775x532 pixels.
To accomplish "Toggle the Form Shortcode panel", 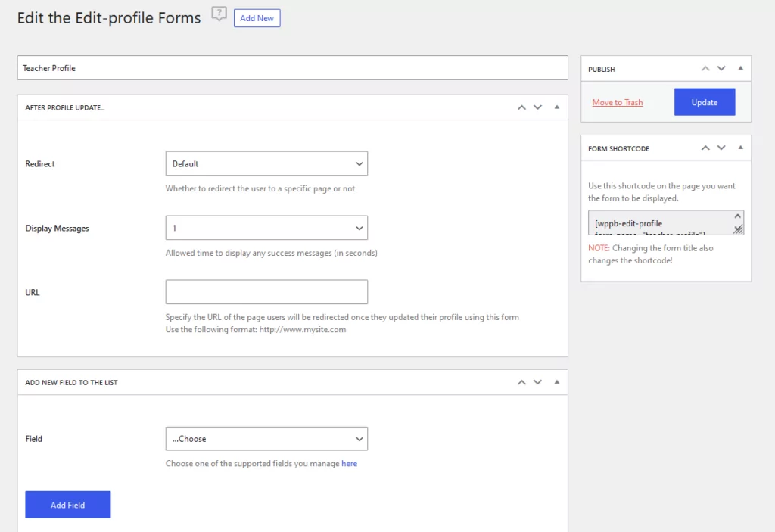I will tap(740, 148).
